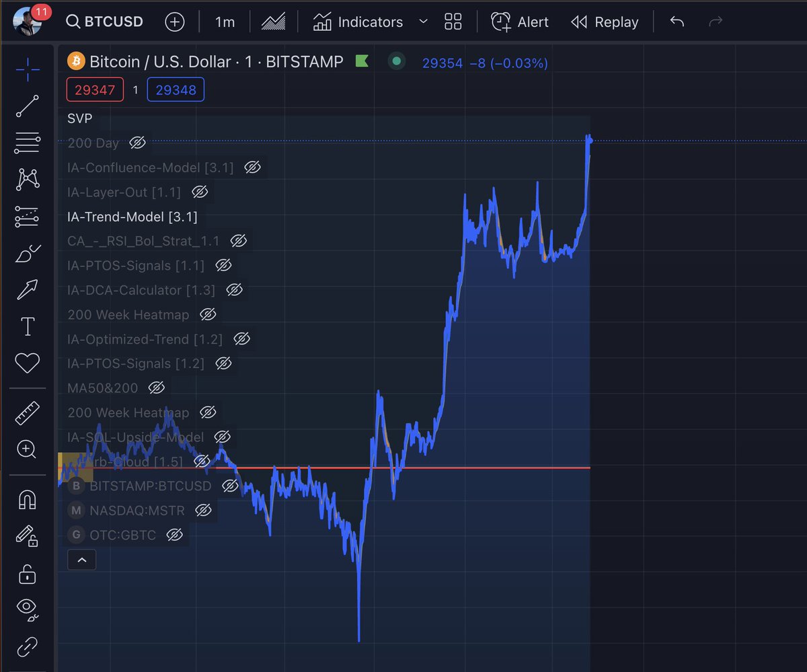Click the red 29347 sell price button
This screenshot has height=672, width=807.
click(x=95, y=89)
